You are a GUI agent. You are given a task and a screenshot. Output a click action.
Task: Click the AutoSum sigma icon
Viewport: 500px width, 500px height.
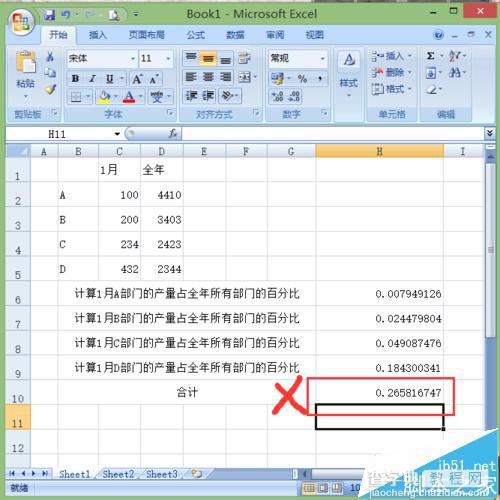pyautogui.click(x=430, y=56)
